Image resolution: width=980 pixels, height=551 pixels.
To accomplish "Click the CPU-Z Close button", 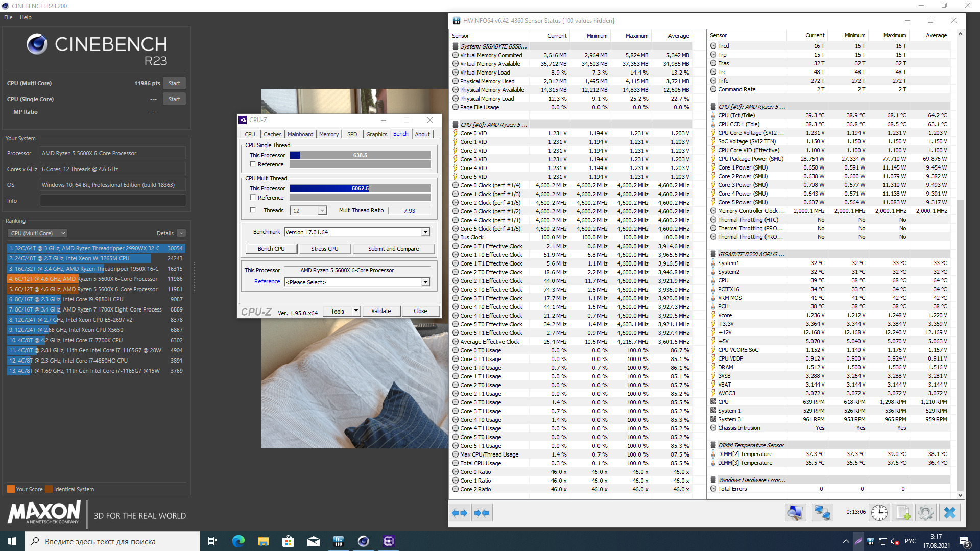I will click(420, 311).
